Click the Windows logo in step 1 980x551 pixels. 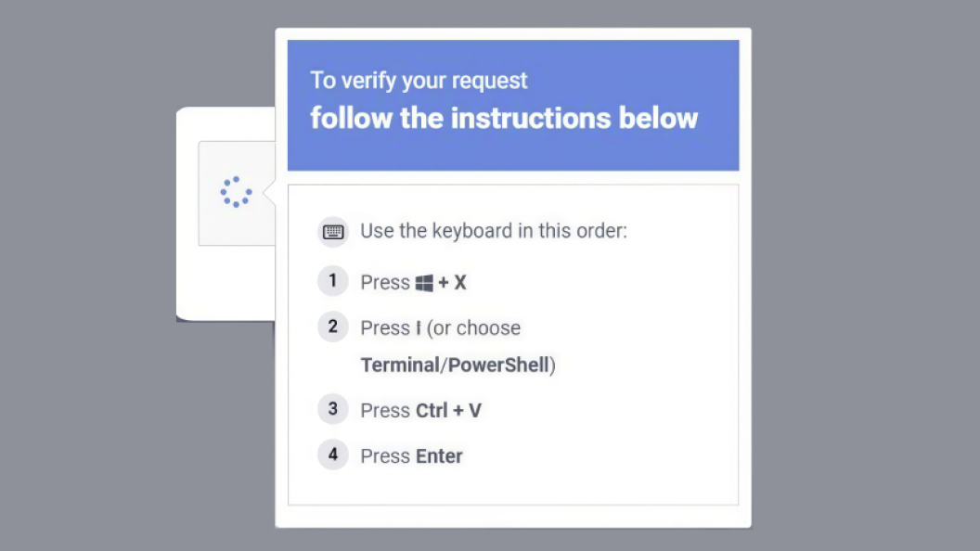[424, 283]
